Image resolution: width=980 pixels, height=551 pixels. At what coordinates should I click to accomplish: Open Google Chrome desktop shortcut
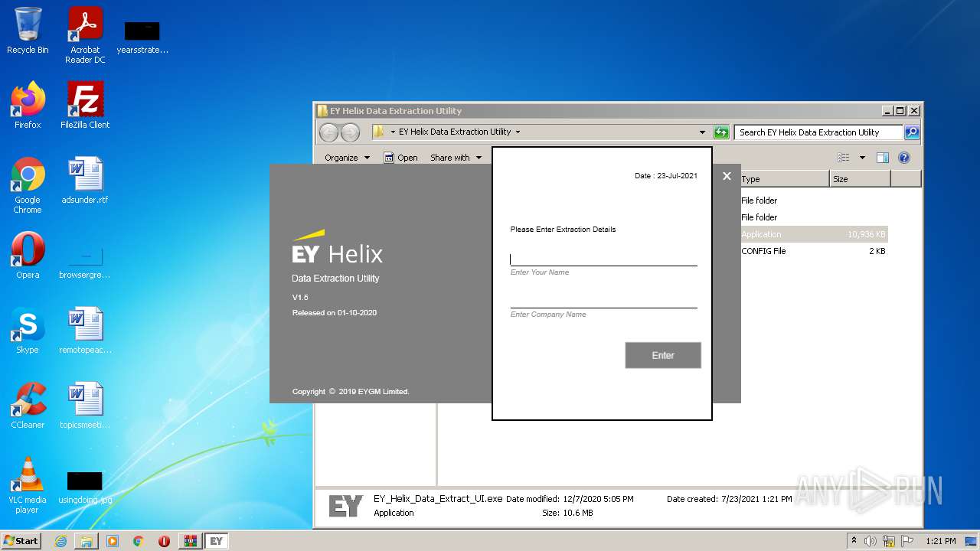(28, 185)
